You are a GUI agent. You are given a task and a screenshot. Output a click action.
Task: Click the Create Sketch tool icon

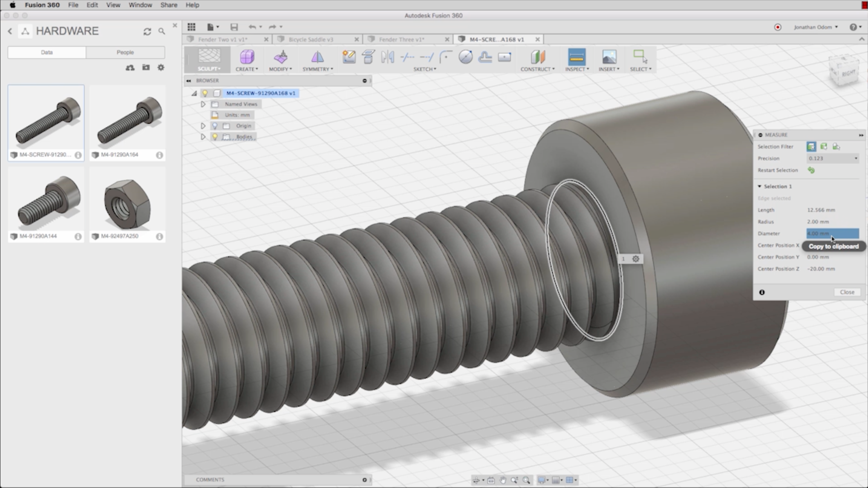click(349, 57)
